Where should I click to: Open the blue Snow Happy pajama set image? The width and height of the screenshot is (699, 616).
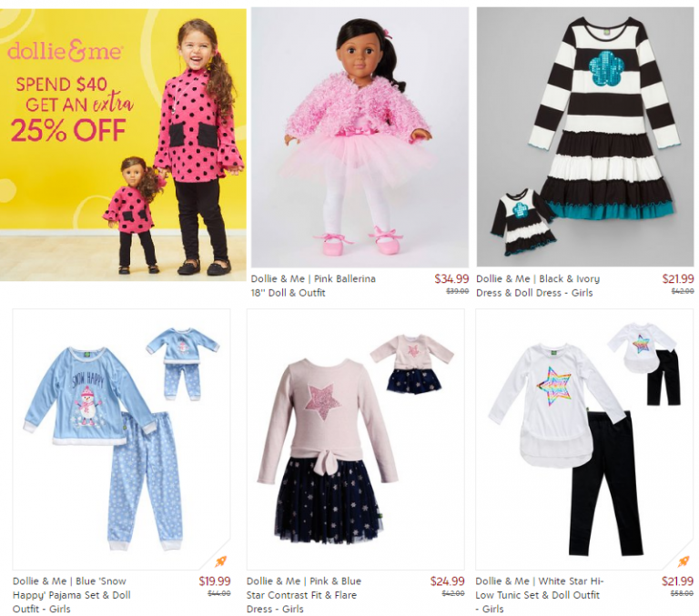click(121, 439)
